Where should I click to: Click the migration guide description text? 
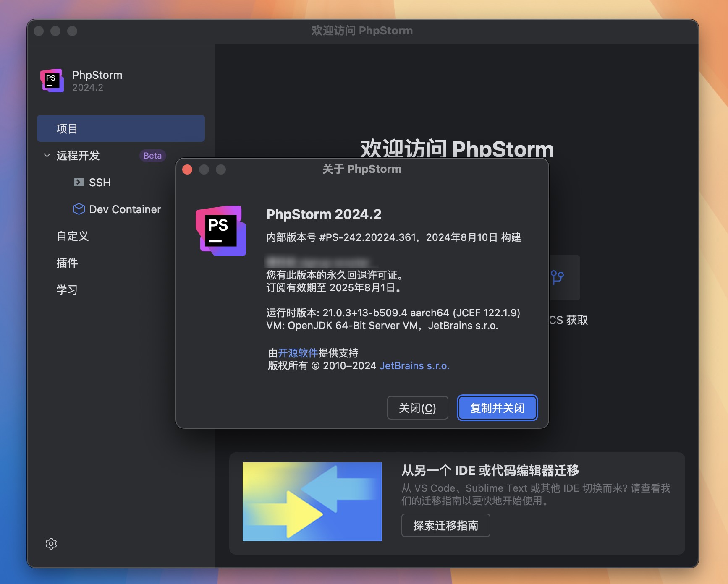coord(536,495)
